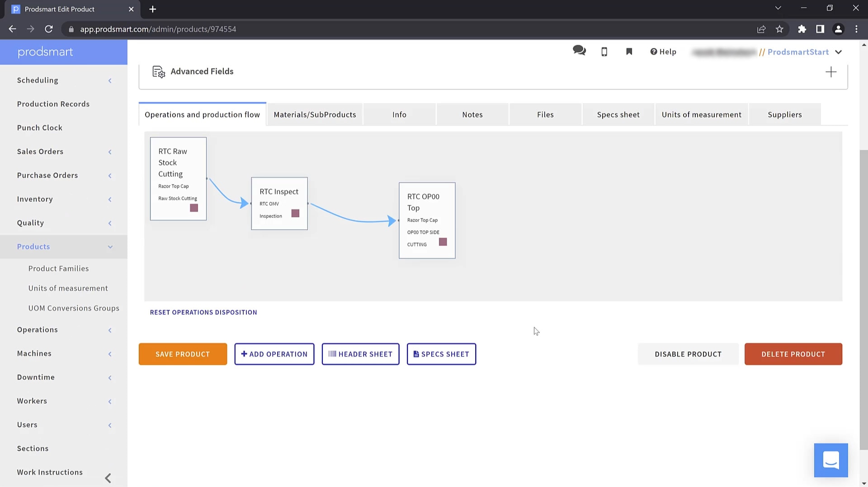Open the live chat support widget

[x=830, y=460]
